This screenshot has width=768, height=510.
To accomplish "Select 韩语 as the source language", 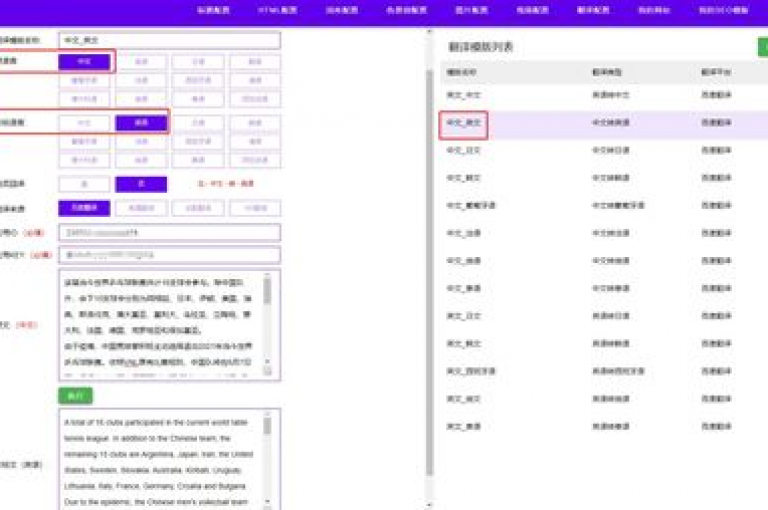I will pos(255,62).
